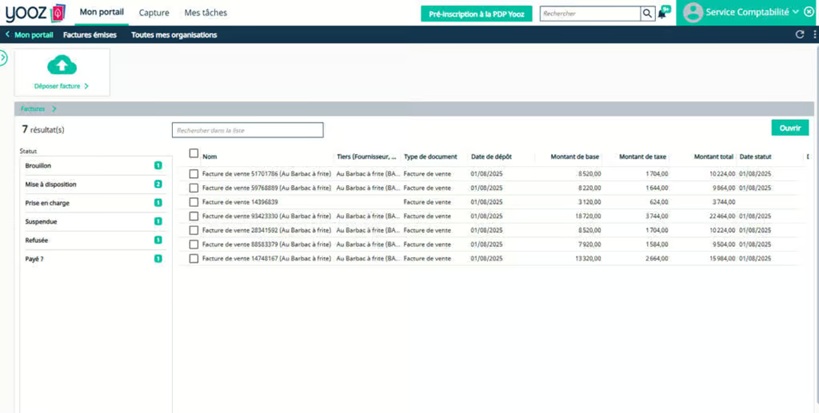Click the cloud upload Déposer facture icon
Viewport: 819px width, 413px height.
(62, 66)
